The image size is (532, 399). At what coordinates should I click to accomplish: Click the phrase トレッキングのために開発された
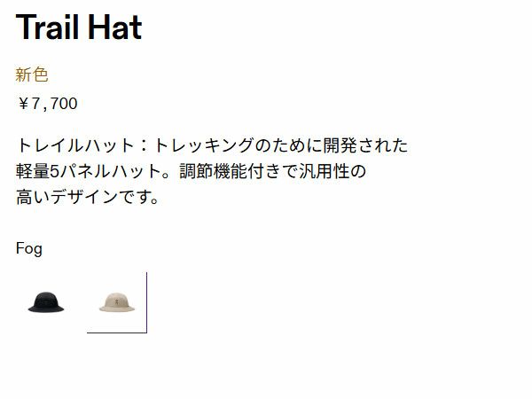(x=281, y=145)
